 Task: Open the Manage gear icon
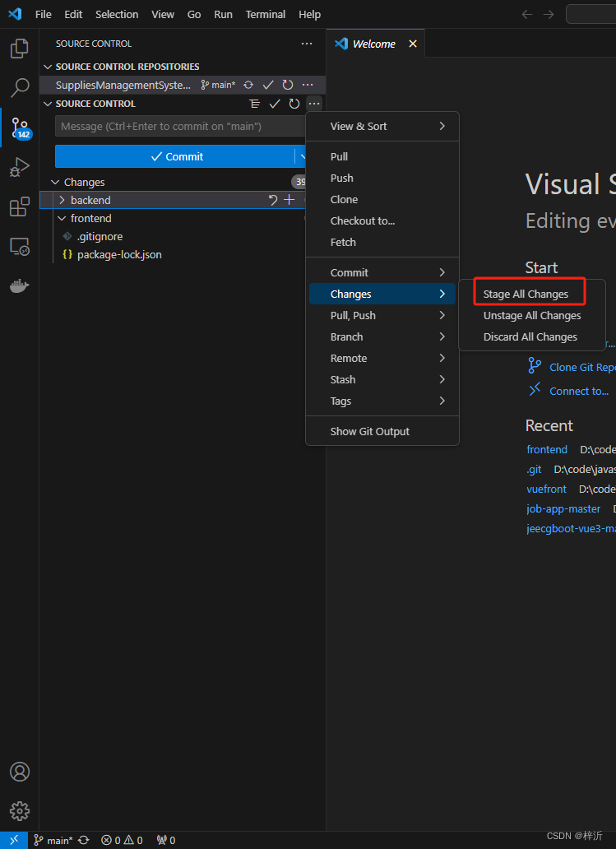(19, 811)
